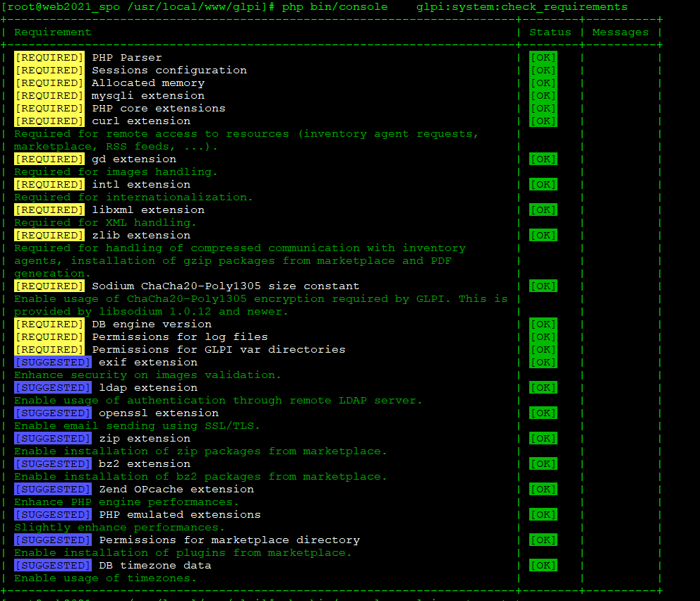Select the 'Sessions configuration' line text
Viewport: 700px width, 601px height.
point(169,71)
